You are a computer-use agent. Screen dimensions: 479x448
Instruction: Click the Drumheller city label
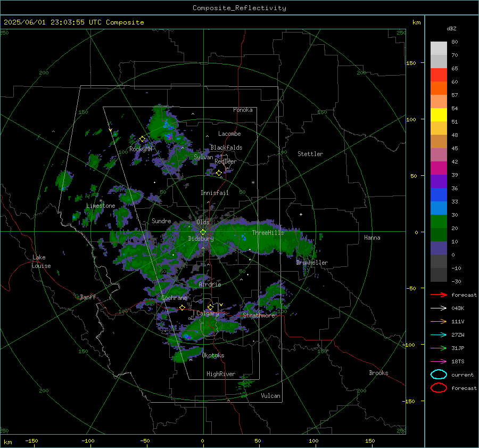tap(312, 263)
